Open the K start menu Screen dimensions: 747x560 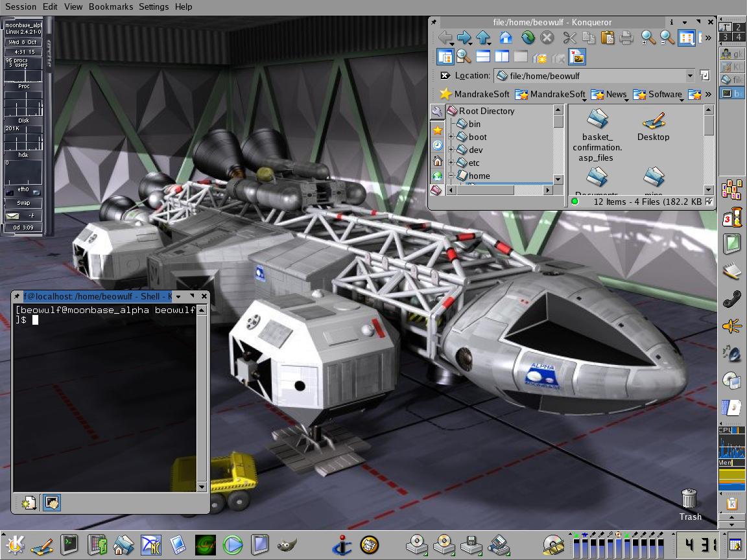tap(15, 544)
